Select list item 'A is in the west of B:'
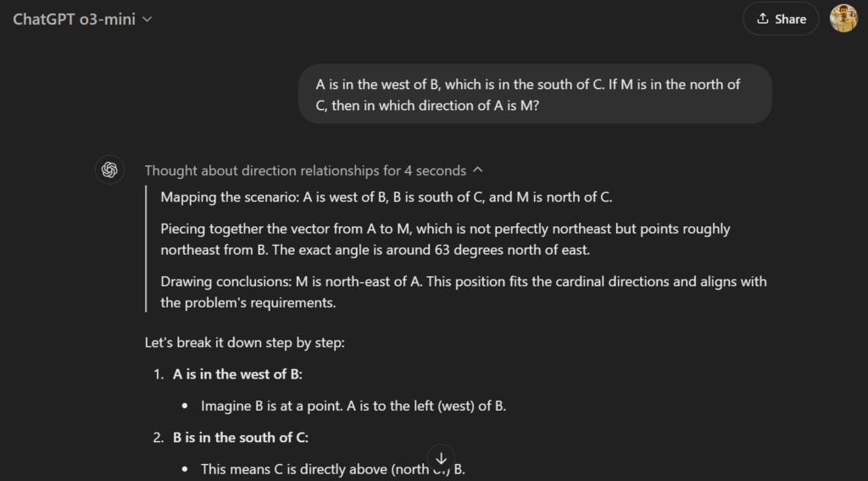Image resolution: width=868 pixels, height=481 pixels. tap(237, 374)
